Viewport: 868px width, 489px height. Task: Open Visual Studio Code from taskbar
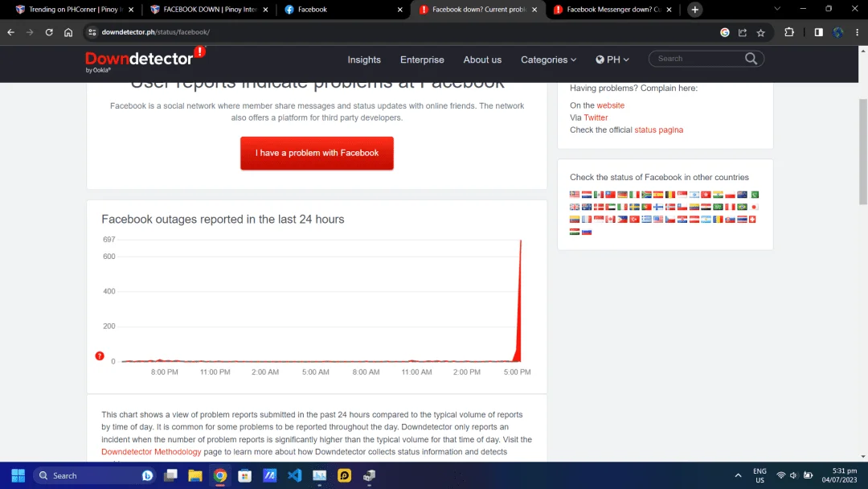pyautogui.click(x=294, y=475)
